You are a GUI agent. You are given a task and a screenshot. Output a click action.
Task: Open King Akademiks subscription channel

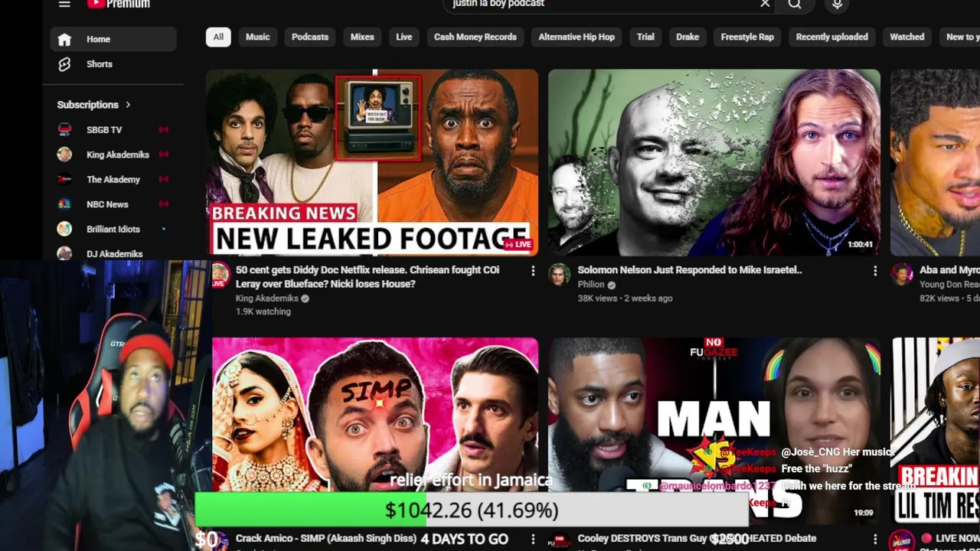113,155
